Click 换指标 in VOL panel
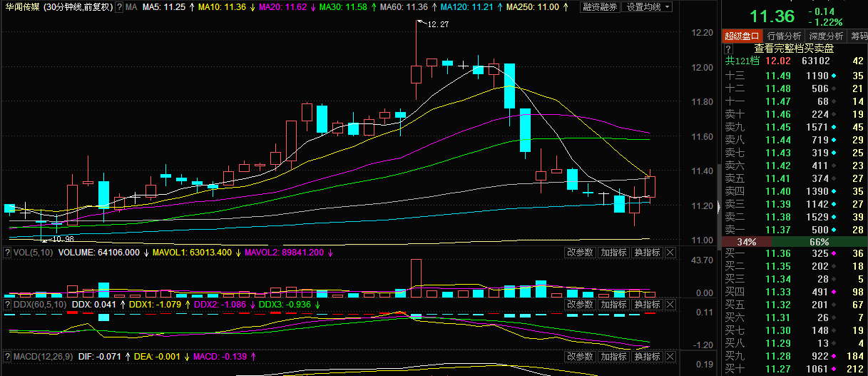868x376 pixels. click(648, 253)
